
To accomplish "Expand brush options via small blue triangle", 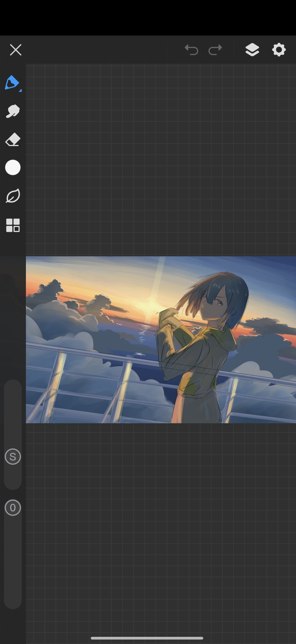I will [x=20, y=90].
